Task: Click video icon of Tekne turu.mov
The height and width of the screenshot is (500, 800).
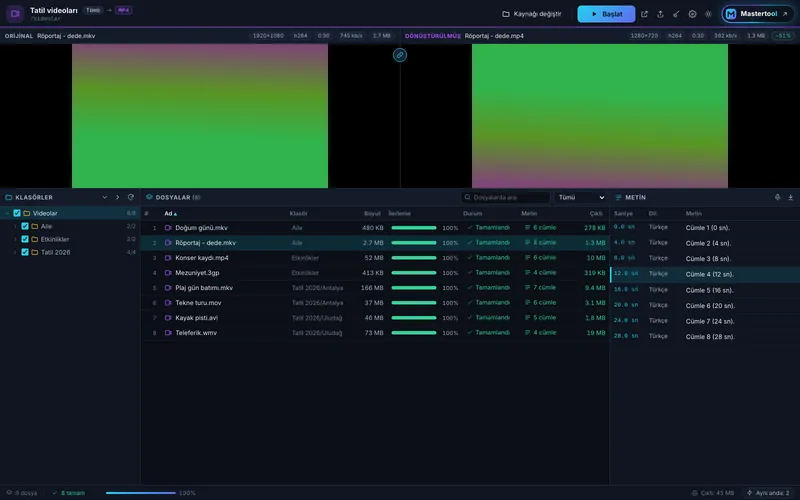Action: [x=168, y=303]
